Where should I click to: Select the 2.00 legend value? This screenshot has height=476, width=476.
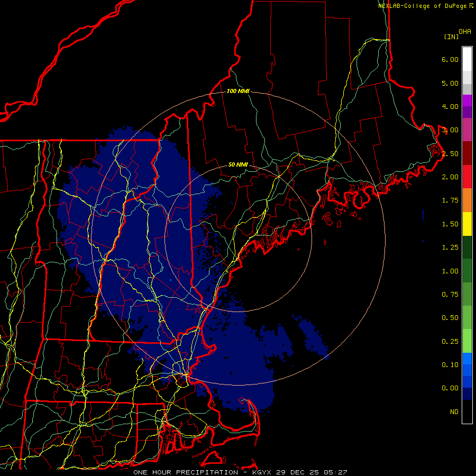(x=450, y=177)
